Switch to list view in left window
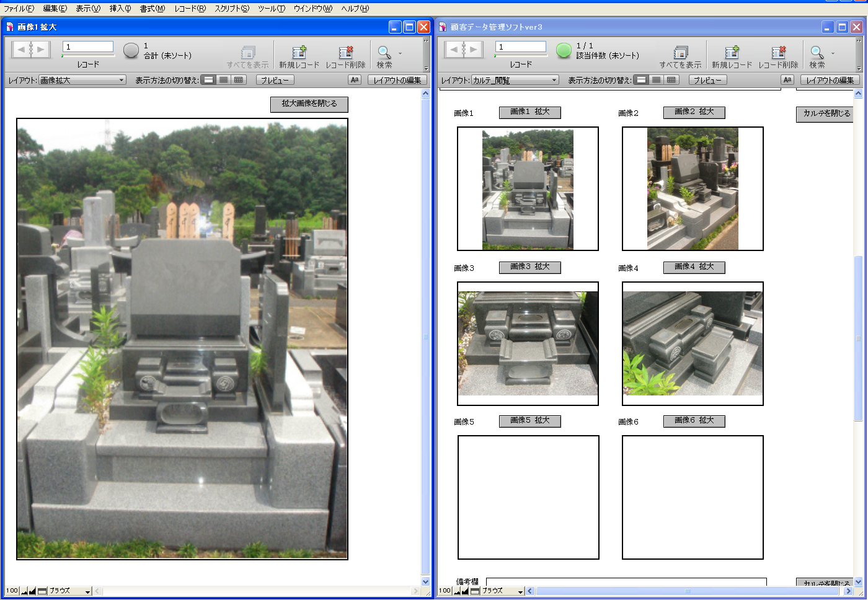The image size is (868, 600). pyautogui.click(x=223, y=80)
